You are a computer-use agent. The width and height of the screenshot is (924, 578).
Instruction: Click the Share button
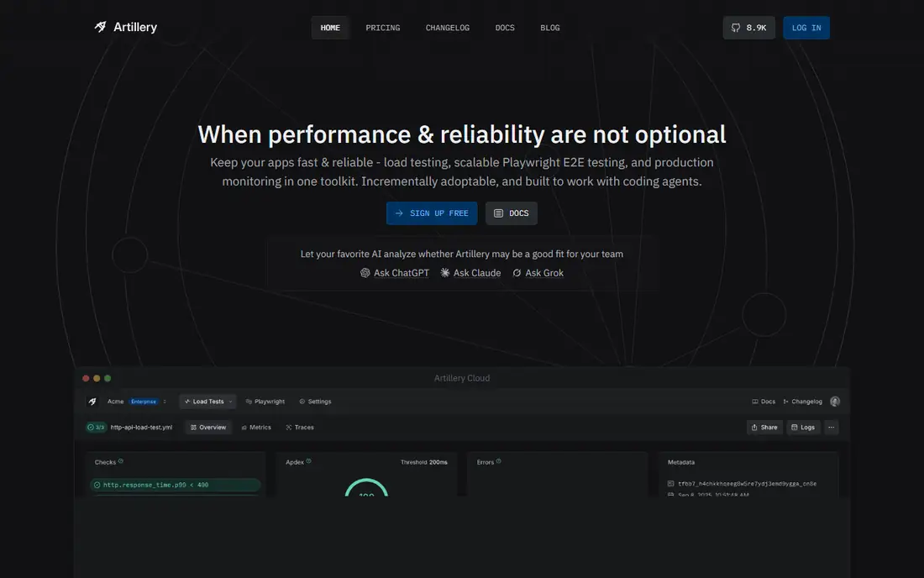pyautogui.click(x=764, y=427)
